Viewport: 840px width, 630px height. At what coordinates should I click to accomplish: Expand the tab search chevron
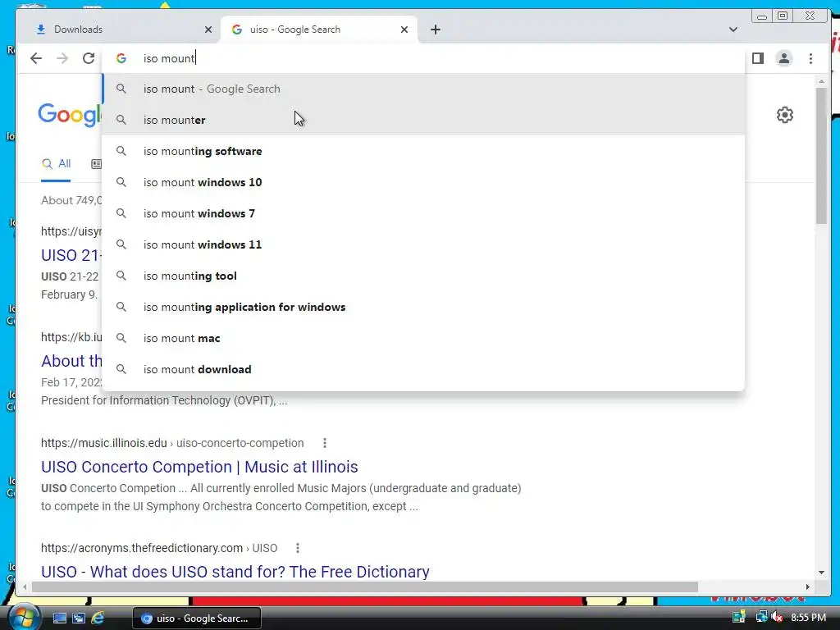click(733, 30)
